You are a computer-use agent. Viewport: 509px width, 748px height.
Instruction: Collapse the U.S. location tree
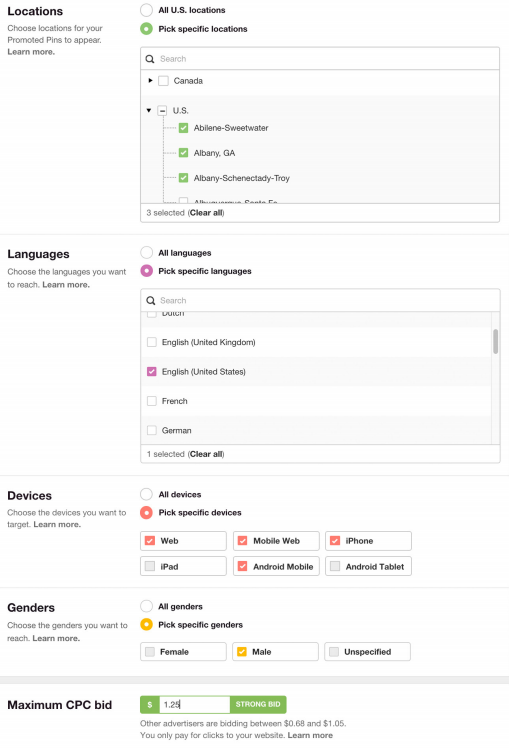tap(149, 110)
